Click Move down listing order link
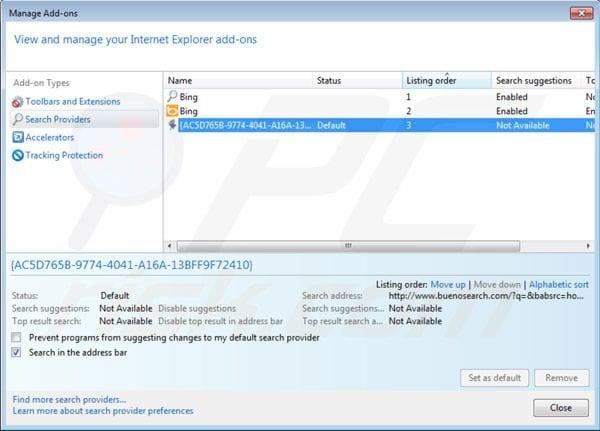 point(497,285)
